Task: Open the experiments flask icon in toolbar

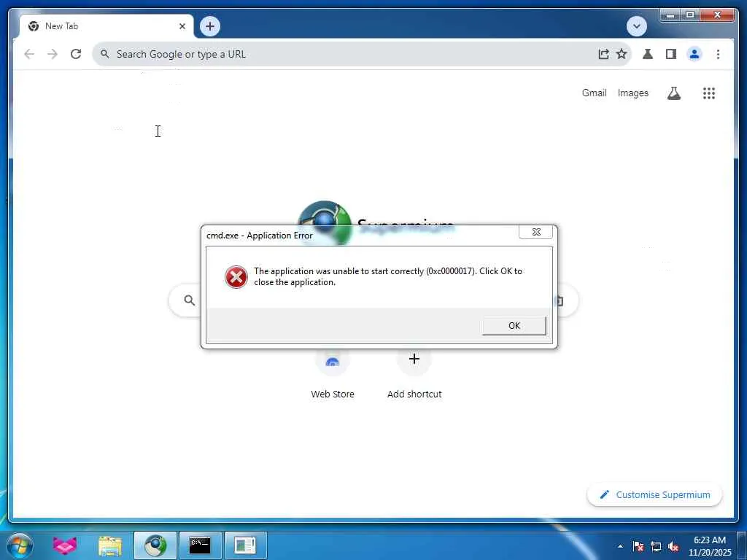Action: coord(648,54)
